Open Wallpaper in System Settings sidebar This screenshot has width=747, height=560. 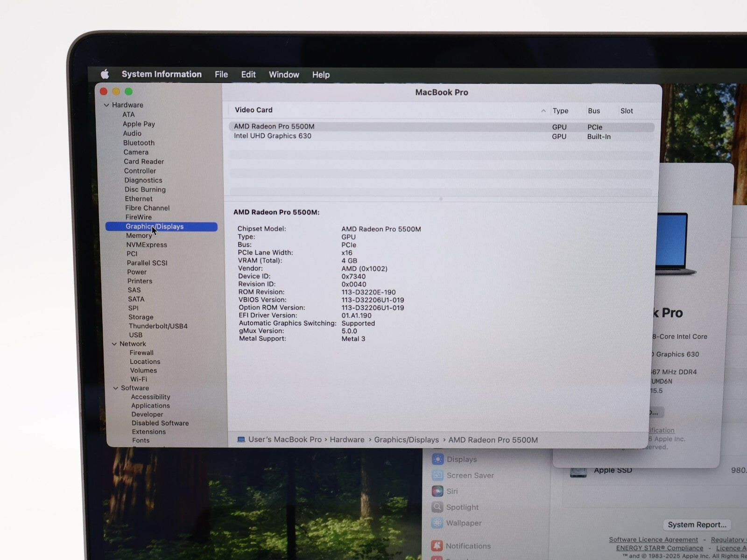click(x=457, y=523)
